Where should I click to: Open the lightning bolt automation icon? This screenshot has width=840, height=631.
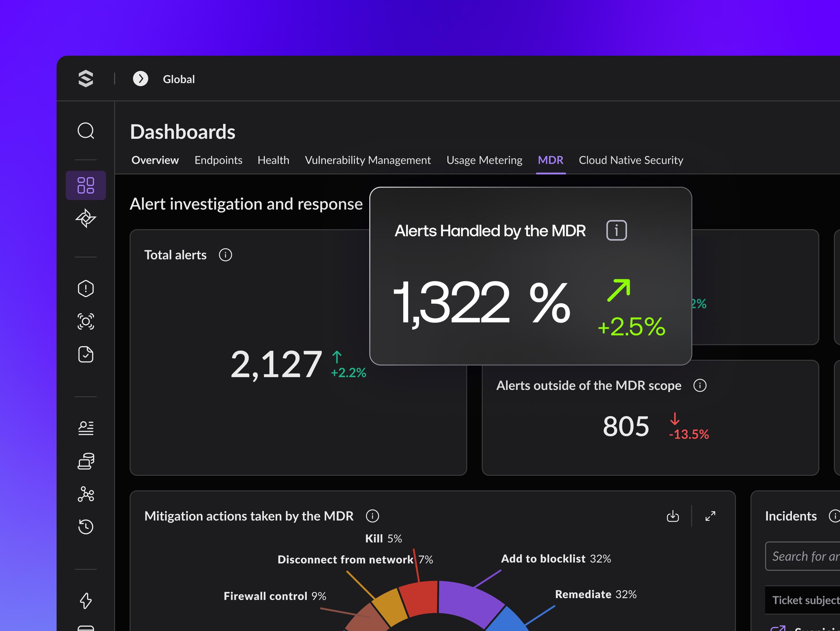click(86, 600)
